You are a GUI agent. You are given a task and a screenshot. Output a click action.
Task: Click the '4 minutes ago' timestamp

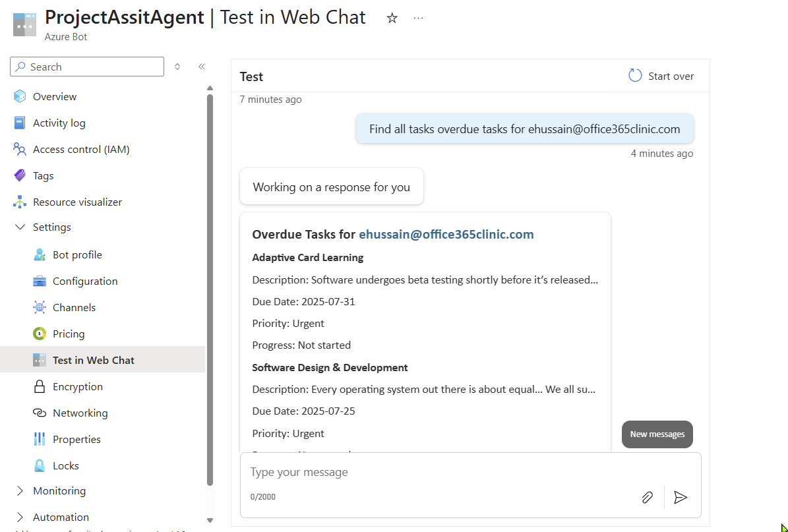[662, 153]
